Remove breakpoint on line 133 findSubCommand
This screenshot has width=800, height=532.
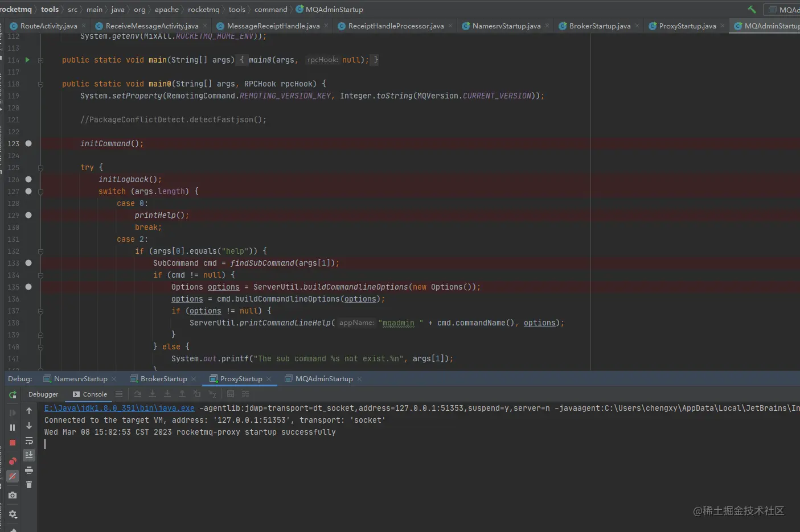pyautogui.click(x=28, y=263)
